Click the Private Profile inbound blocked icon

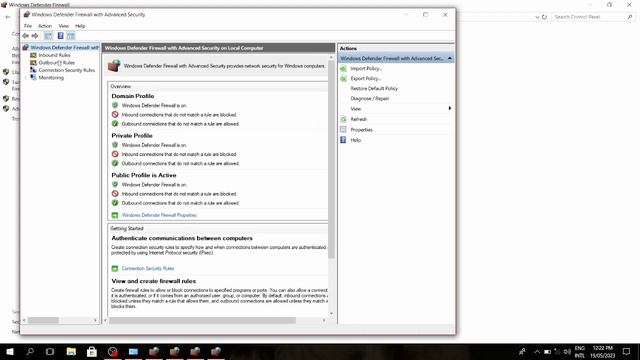(x=115, y=154)
